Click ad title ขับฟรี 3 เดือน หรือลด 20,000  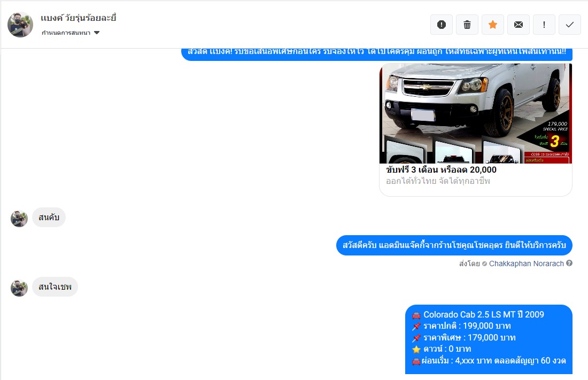tap(441, 169)
